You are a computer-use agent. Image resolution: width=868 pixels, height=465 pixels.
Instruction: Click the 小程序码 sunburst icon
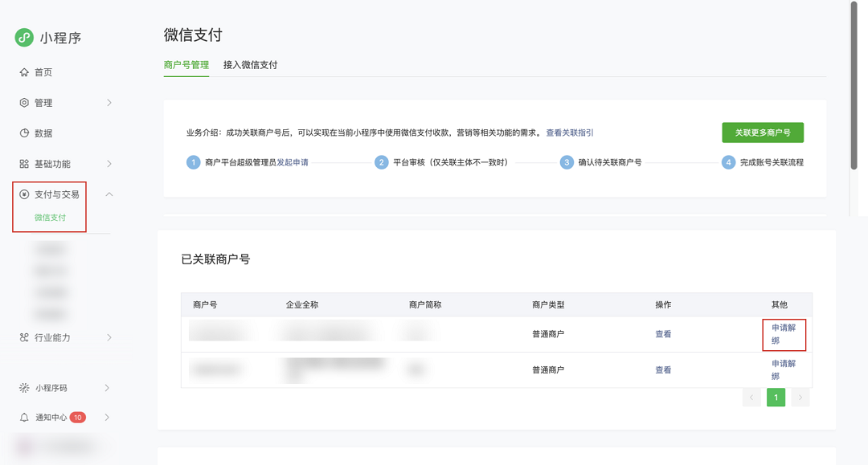click(x=24, y=388)
